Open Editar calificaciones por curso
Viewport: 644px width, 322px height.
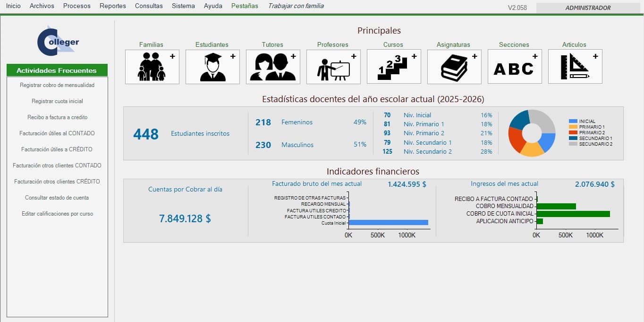[57, 214]
